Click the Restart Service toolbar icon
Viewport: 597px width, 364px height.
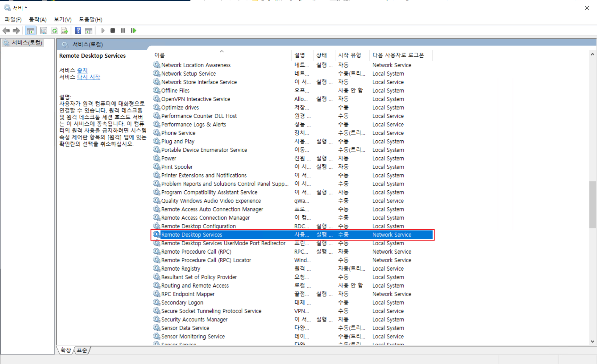click(133, 31)
